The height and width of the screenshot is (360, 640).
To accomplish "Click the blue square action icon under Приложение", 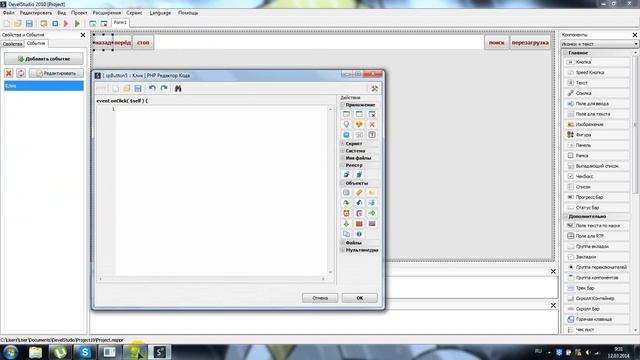I will pos(346,135).
